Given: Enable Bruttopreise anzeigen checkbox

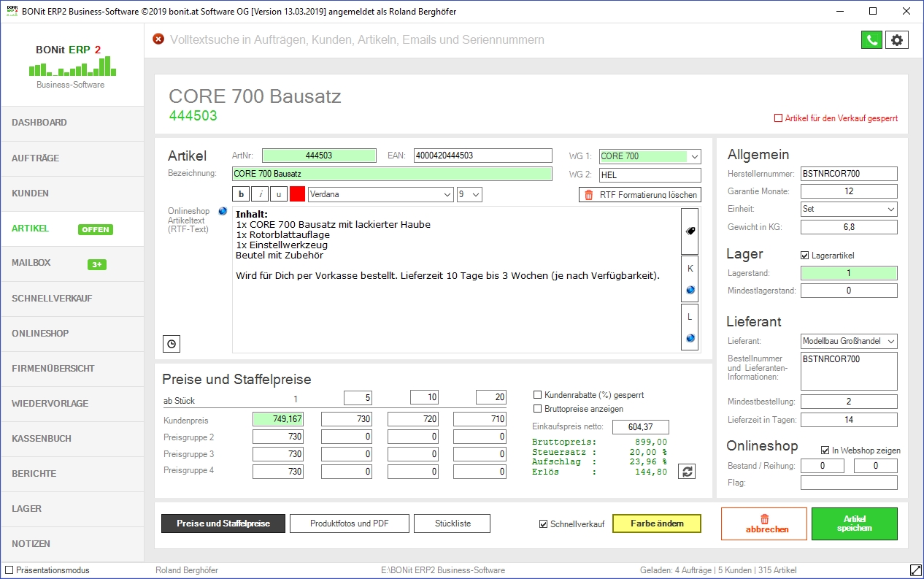Looking at the screenshot, I should (x=538, y=408).
